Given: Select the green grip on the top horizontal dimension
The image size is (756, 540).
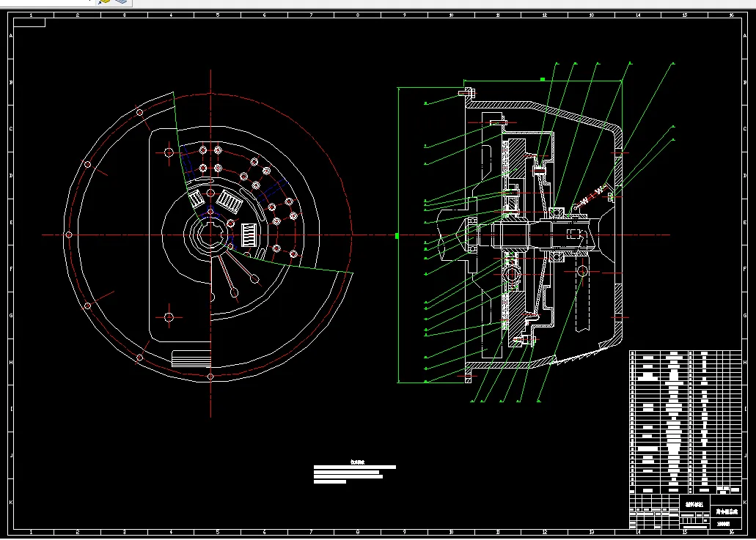Looking at the screenshot, I should pyautogui.click(x=543, y=79).
